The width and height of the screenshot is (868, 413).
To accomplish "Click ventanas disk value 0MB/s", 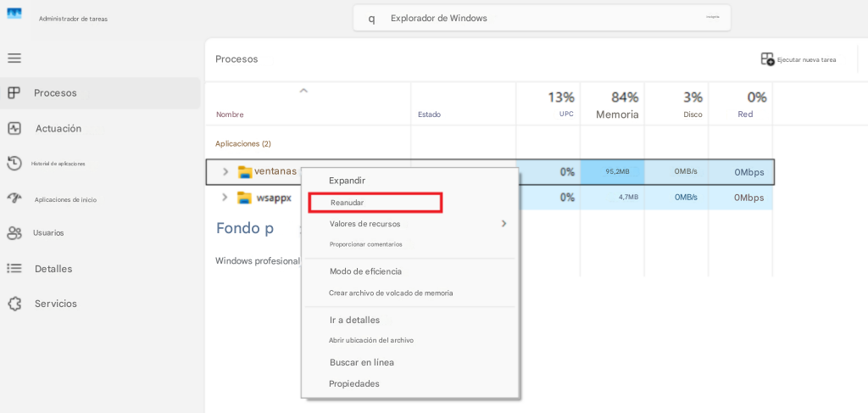I will pos(685,171).
